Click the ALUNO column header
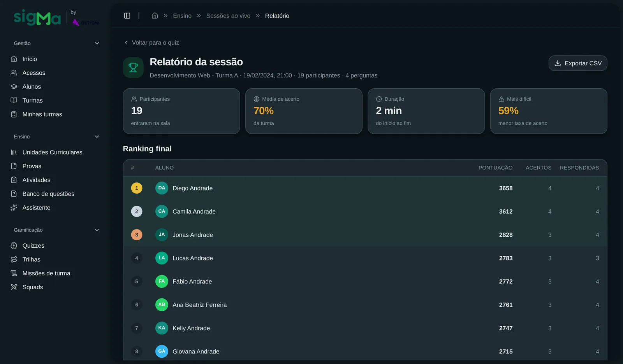Viewport: 623px width, 364px height. tap(164, 168)
